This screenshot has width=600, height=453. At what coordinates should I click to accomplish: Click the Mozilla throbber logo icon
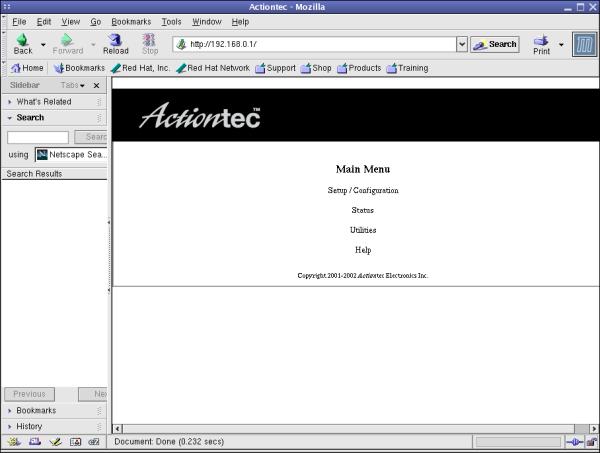[584, 44]
